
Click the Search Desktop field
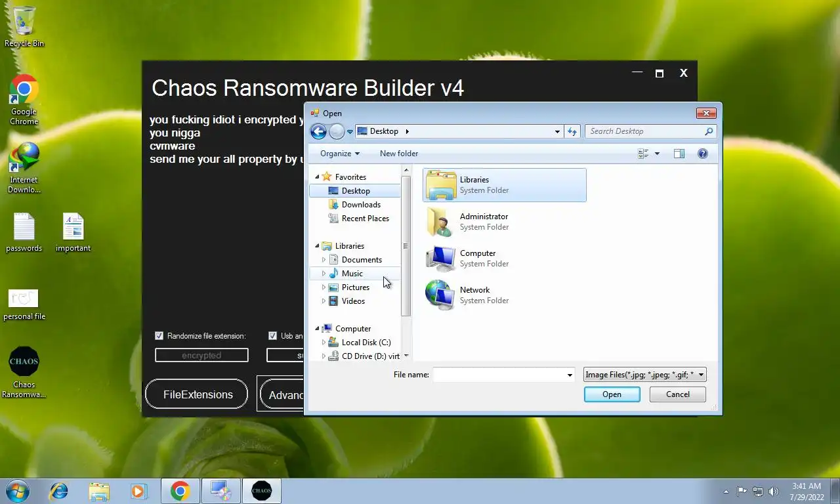pos(644,131)
